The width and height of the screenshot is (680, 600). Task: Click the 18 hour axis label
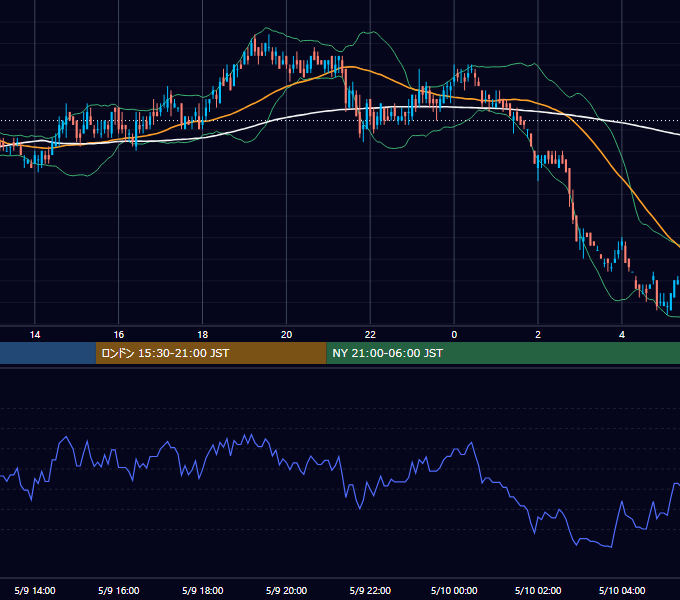203,335
